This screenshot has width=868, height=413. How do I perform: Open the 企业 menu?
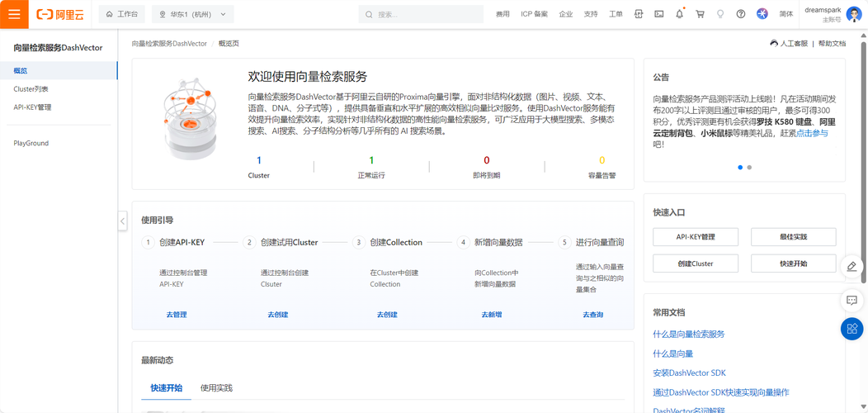[566, 14]
